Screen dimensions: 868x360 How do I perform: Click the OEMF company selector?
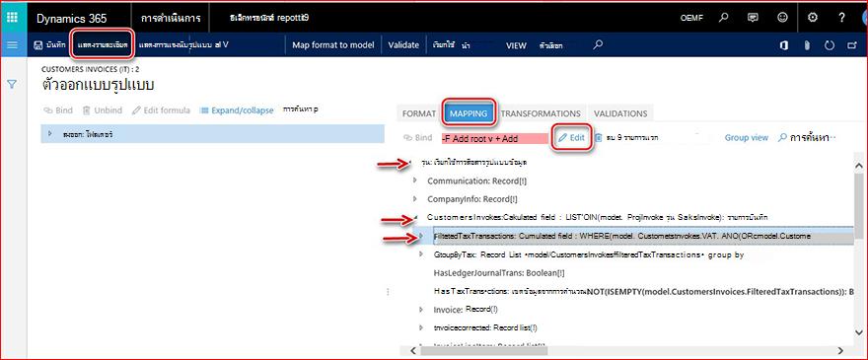692,19
